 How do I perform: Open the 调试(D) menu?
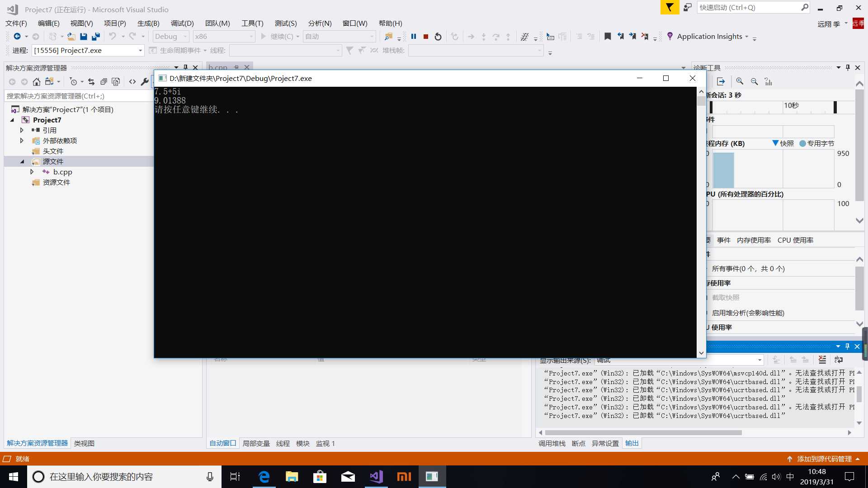182,23
